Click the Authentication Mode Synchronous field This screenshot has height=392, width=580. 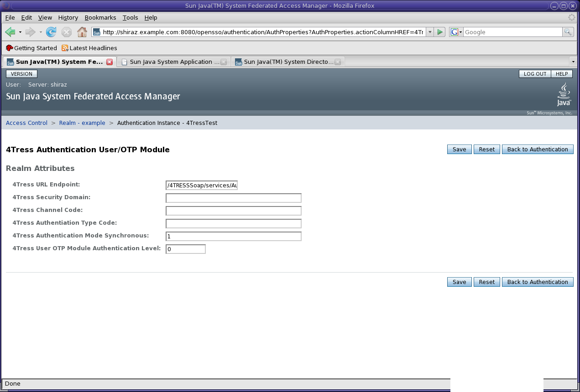(x=234, y=236)
